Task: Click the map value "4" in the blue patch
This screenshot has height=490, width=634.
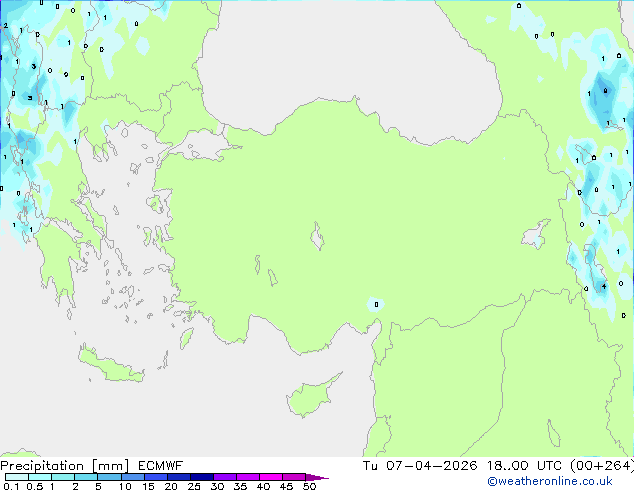Action: point(604,286)
